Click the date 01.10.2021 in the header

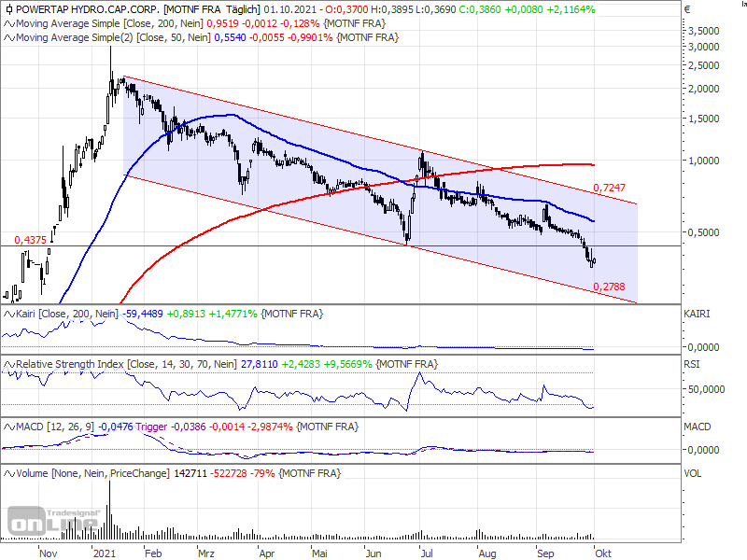point(292,9)
